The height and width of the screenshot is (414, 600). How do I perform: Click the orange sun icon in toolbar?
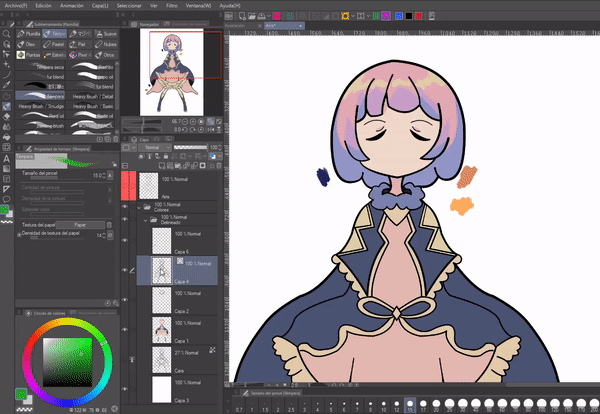tap(345, 16)
